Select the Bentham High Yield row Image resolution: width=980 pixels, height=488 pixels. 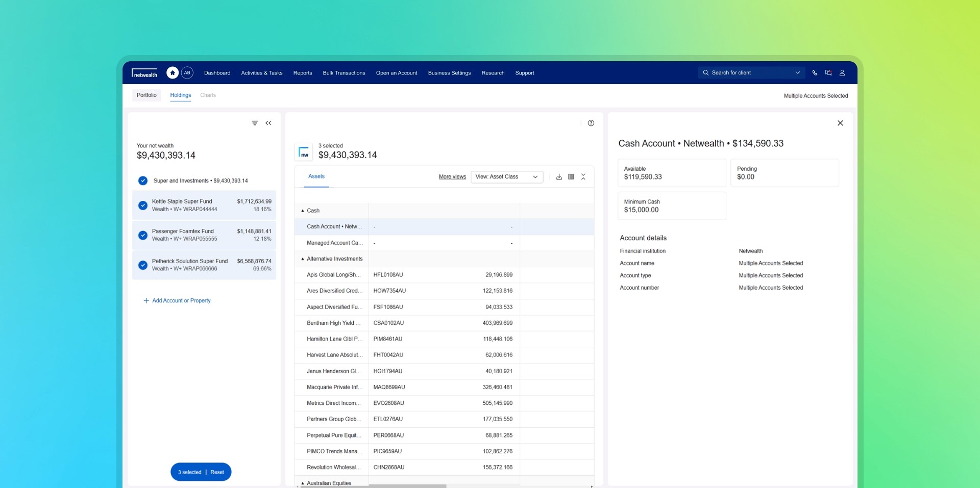(x=444, y=323)
